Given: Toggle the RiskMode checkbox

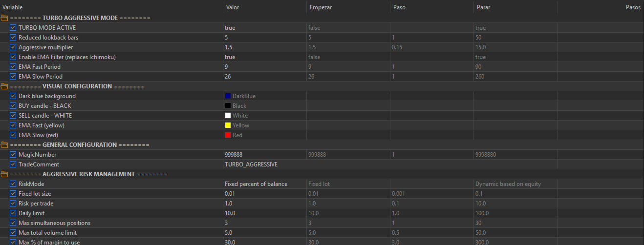Looking at the screenshot, I should click(13, 184).
